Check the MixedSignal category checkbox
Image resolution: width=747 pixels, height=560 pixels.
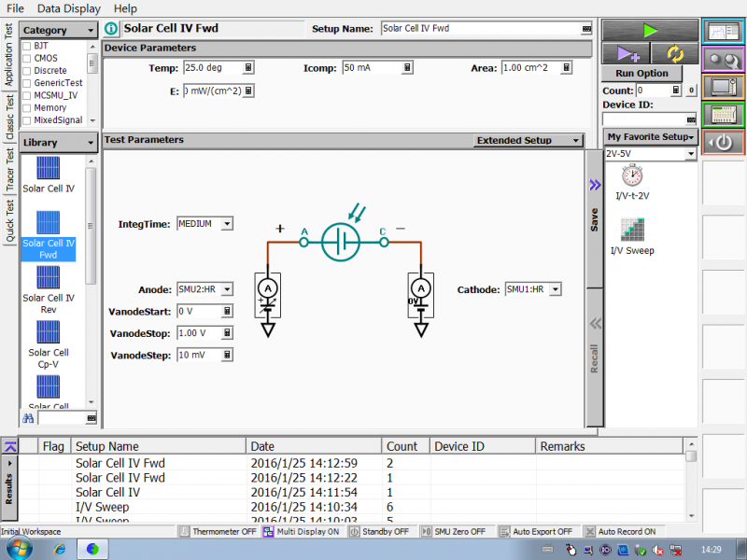[x=27, y=120]
